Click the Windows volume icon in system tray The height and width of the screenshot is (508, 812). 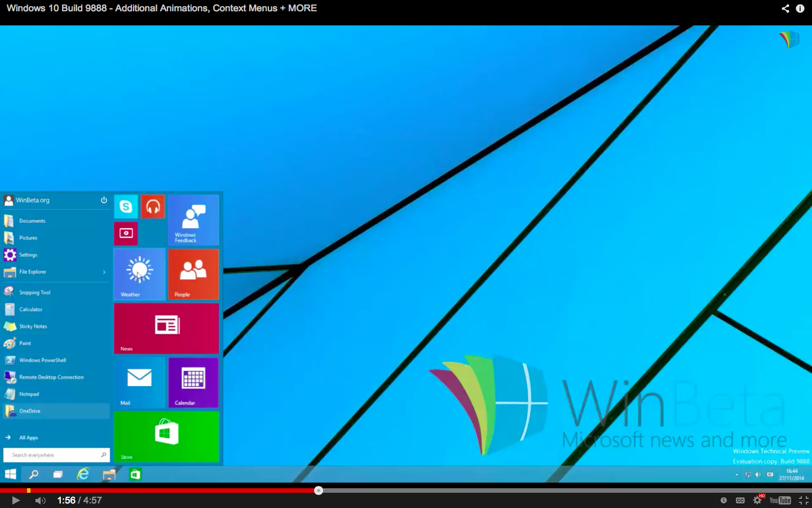click(758, 475)
